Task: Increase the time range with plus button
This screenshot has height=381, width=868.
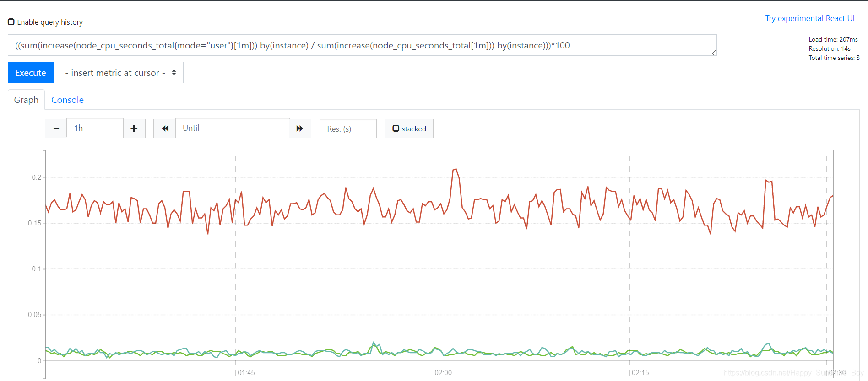Action: [x=134, y=129]
